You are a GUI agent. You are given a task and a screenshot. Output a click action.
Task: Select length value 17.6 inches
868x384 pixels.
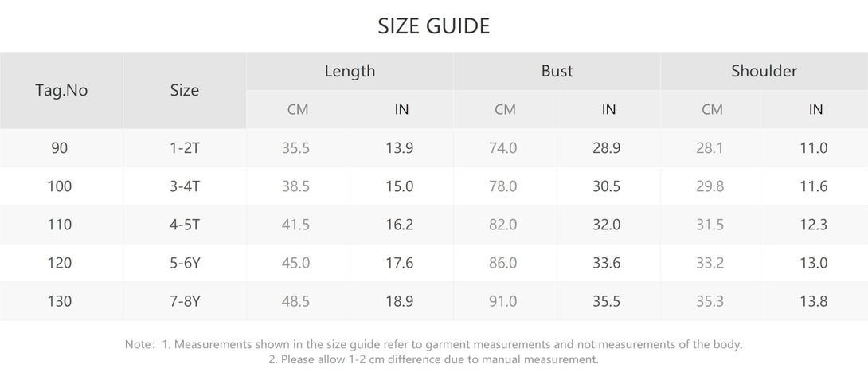click(x=401, y=263)
